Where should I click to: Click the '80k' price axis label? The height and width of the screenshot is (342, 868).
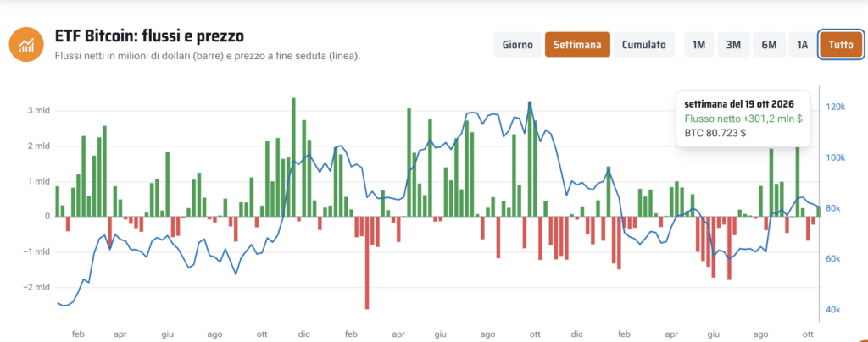tap(833, 208)
